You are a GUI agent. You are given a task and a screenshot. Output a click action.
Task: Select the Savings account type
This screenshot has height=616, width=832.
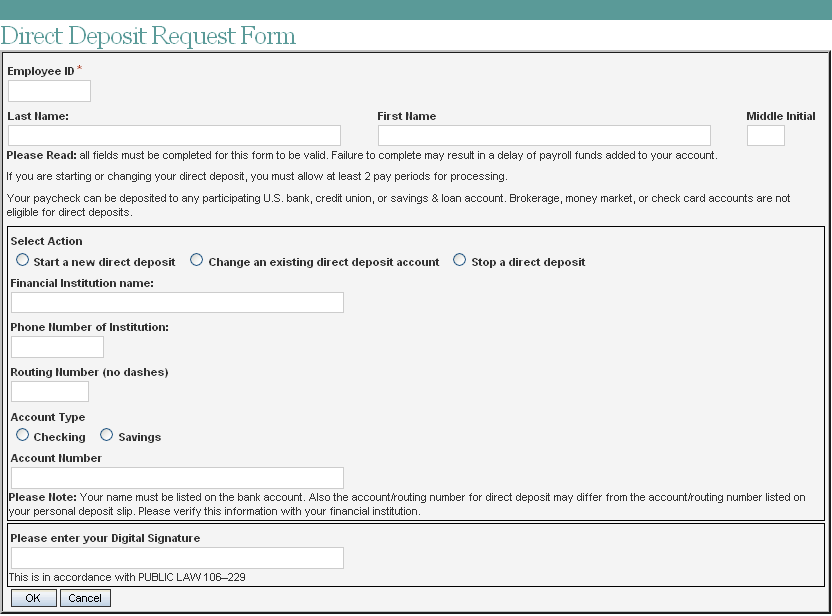[107, 435]
